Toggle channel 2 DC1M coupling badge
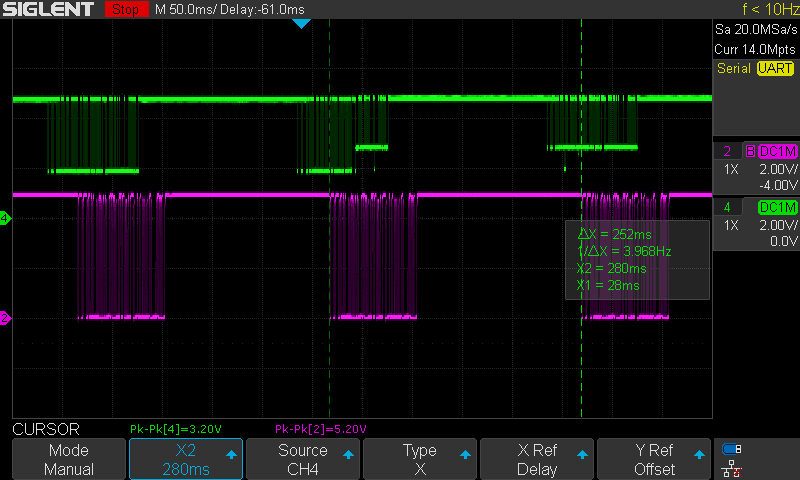Viewport: 800px width, 480px height. (x=777, y=152)
